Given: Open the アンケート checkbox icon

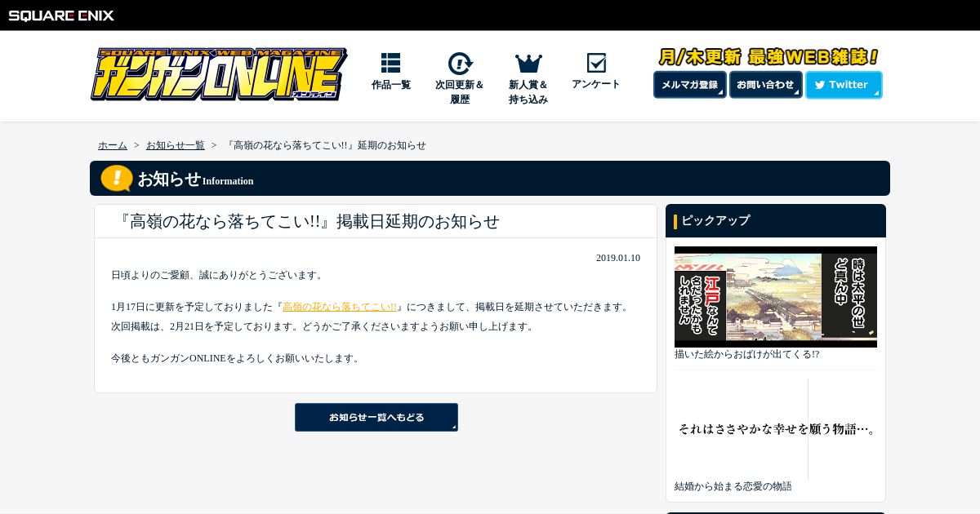Looking at the screenshot, I should click(596, 63).
